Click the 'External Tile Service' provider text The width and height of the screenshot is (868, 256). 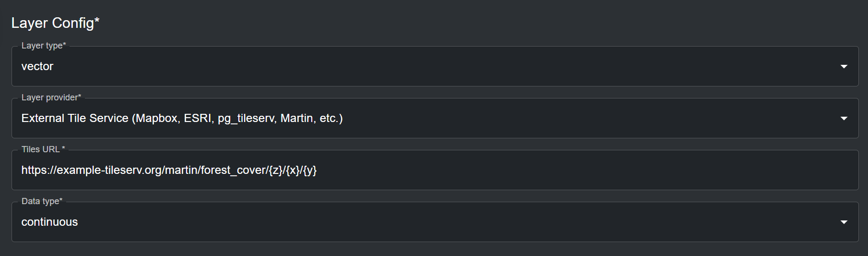(75, 118)
